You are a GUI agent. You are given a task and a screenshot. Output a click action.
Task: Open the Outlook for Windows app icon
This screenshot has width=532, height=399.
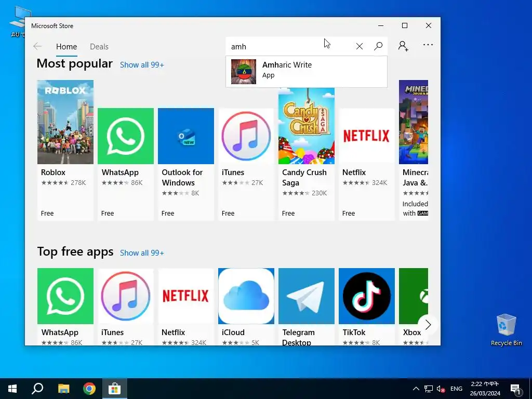click(186, 136)
